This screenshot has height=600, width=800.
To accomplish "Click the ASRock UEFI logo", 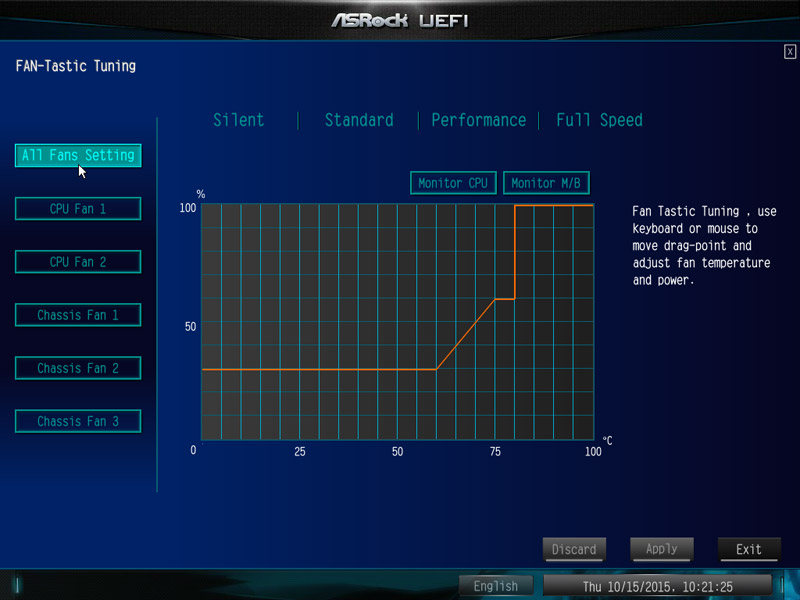I will click(x=399, y=20).
